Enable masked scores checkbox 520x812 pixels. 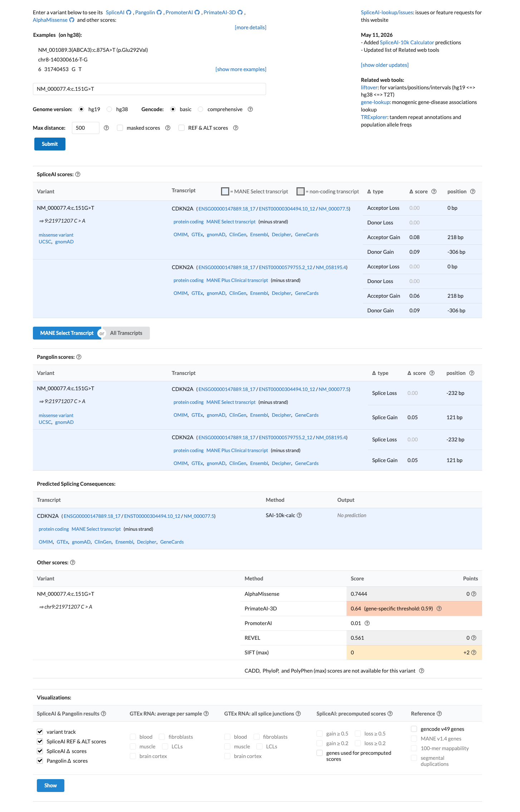[x=120, y=128]
